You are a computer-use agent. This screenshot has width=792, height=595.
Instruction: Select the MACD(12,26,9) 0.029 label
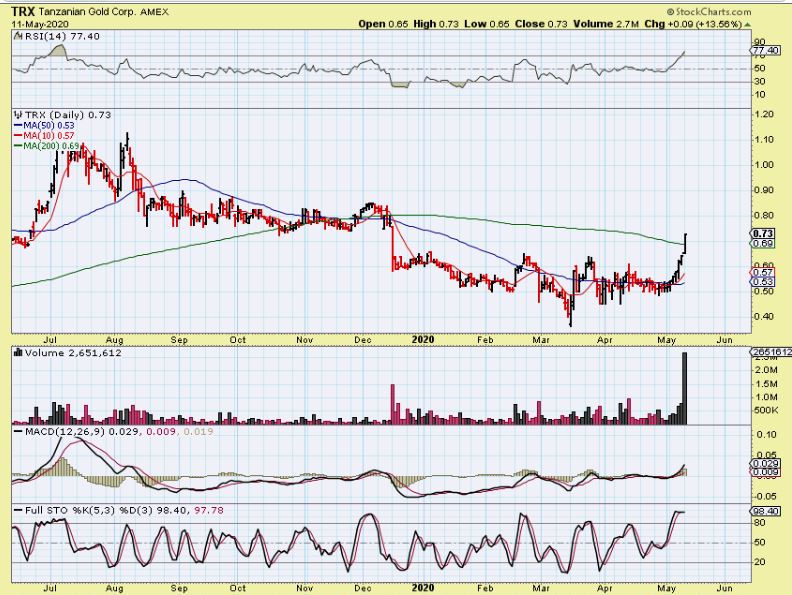(x=84, y=432)
